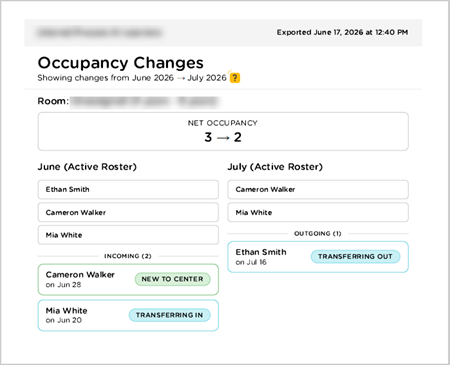Click the 'June (Active Roster)' heading
The width and height of the screenshot is (450, 365).
click(87, 167)
